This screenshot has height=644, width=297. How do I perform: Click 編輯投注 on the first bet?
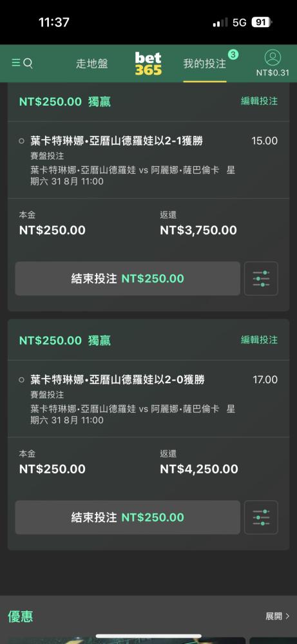point(259,101)
